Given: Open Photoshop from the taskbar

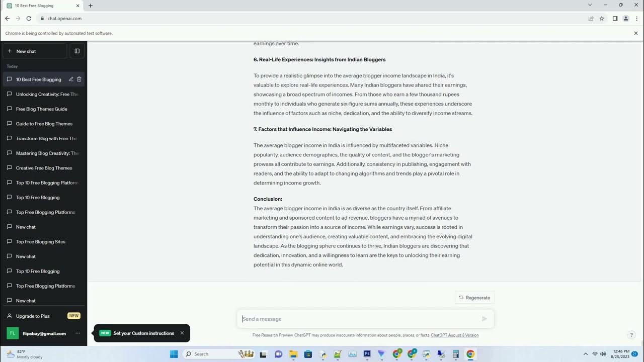Looking at the screenshot, I should click(x=367, y=354).
